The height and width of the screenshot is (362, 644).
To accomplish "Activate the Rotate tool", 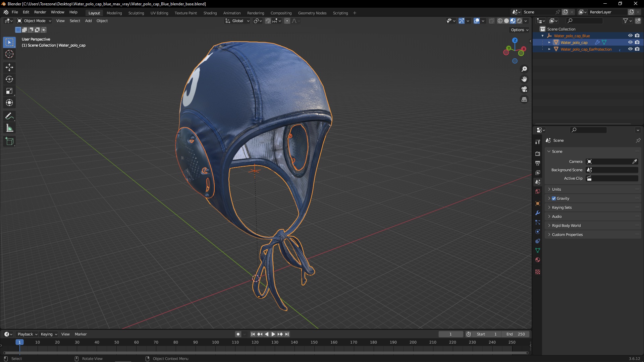I will click(x=9, y=79).
